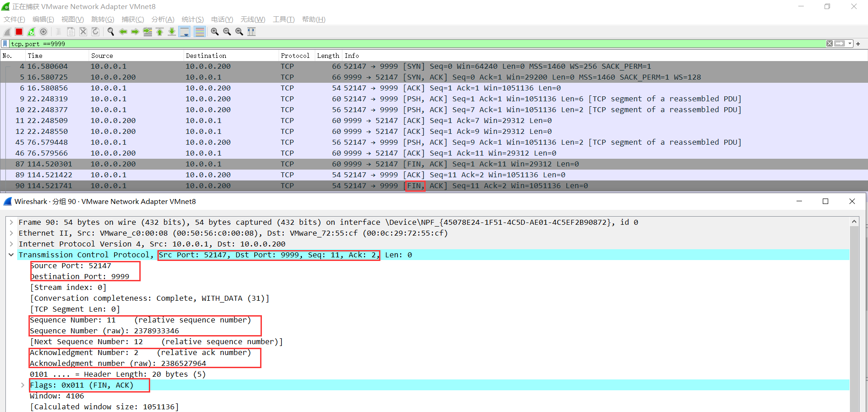Sort packets by Protocol column
This screenshot has height=412, width=868.
pos(297,56)
